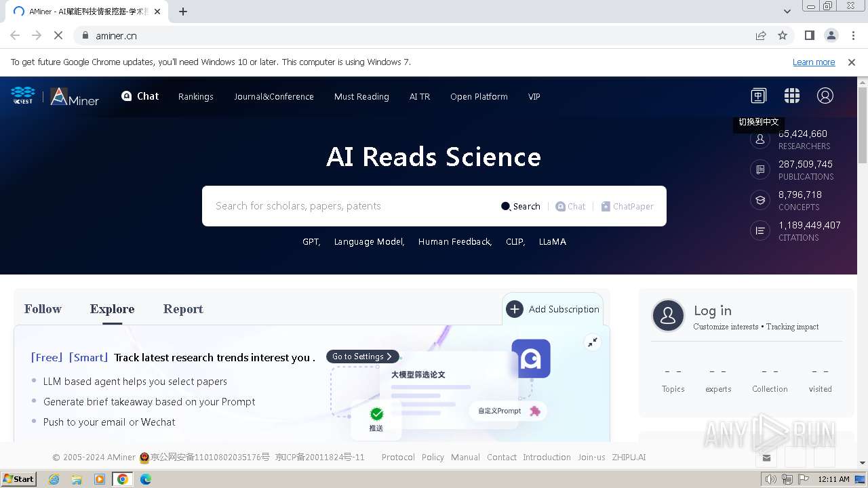Click the login panel avatar icon
The width and height of the screenshot is (868, 488).
click(x=668, y=316)
